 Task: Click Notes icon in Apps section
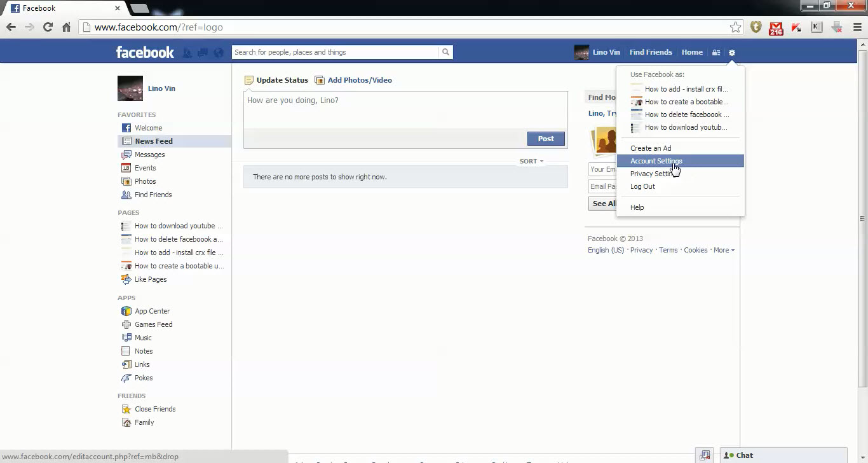(126, 351)
